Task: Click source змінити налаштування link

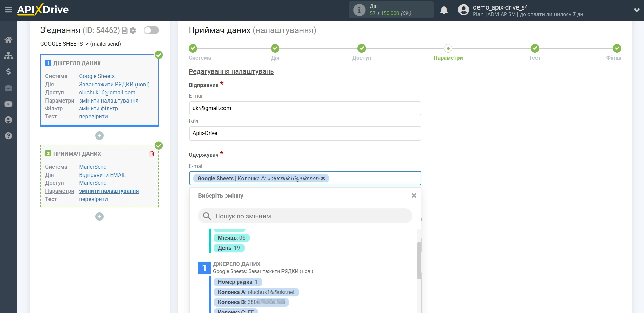Action: coord(109,100)
